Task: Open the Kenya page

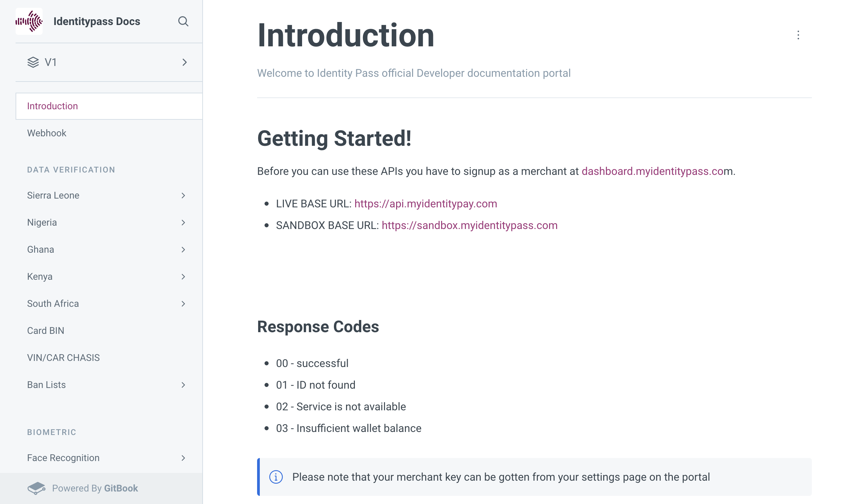Action: pyautogui.click(x=40, y=277)
